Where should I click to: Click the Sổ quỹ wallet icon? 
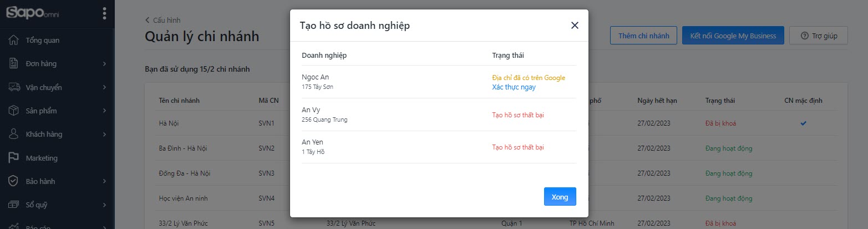point(14,205)
